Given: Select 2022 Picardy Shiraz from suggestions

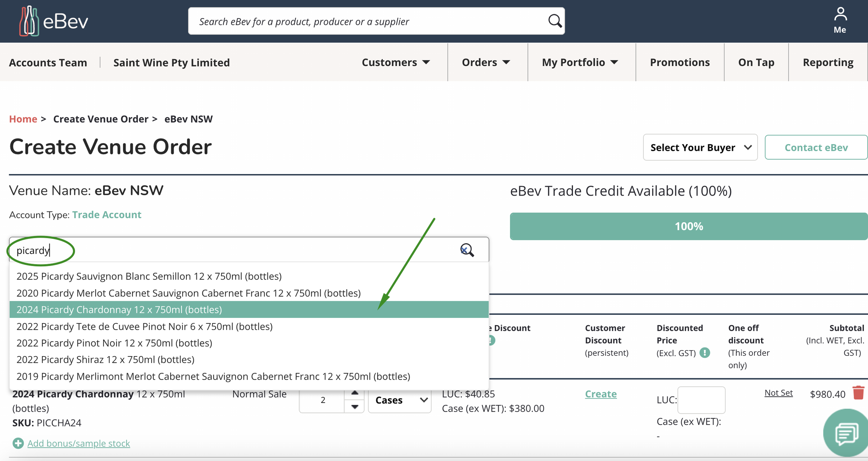Looking at the screenshot, I should click(105, 360).
